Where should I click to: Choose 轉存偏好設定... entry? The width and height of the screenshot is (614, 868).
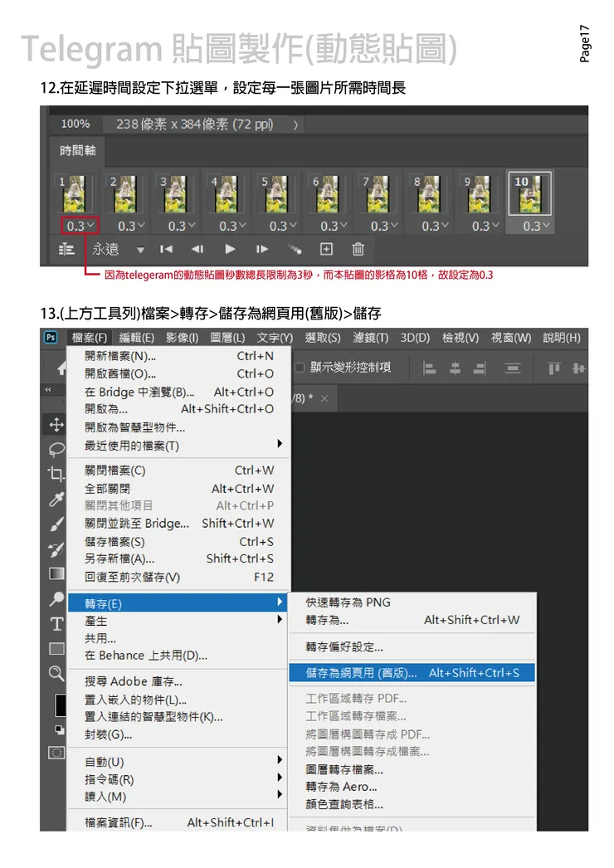point(412,647)
